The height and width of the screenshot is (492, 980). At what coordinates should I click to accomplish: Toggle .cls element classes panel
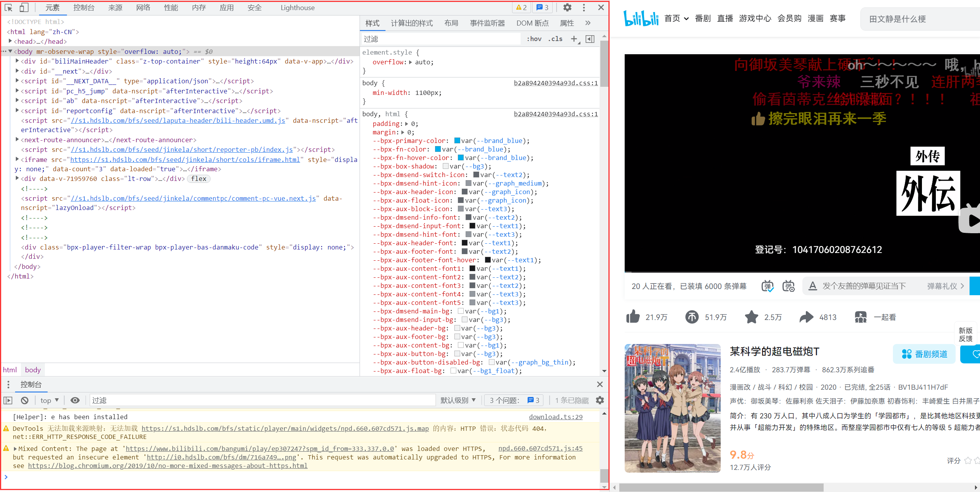click(555, 39)
